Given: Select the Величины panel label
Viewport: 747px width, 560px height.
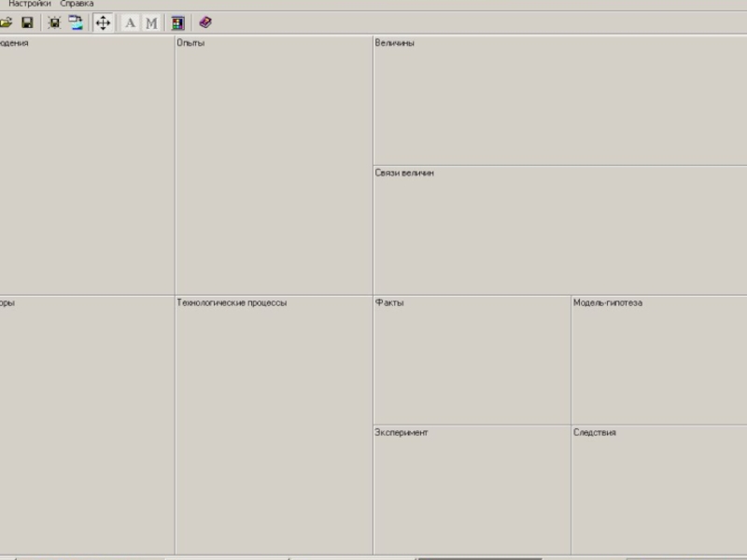Looking at the screenshot, I should coord(394,43).
